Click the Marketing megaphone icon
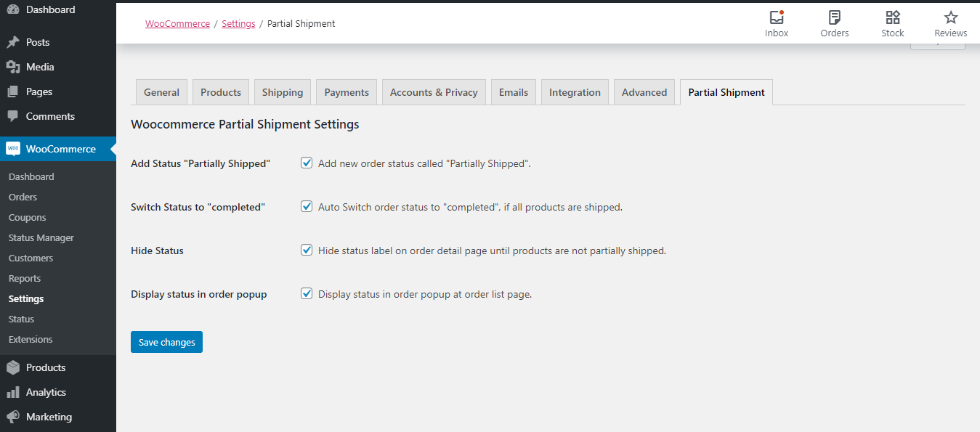The image size is (980, 432). [x=13, y=417]
